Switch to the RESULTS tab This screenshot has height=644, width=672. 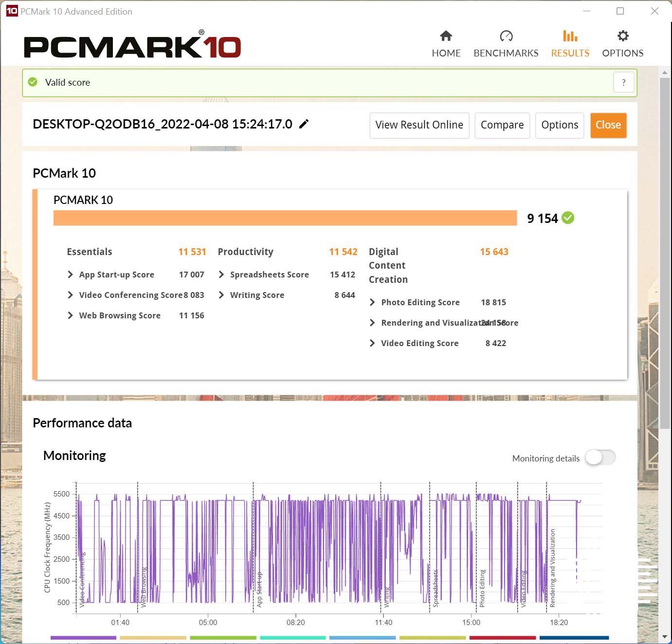570,44
